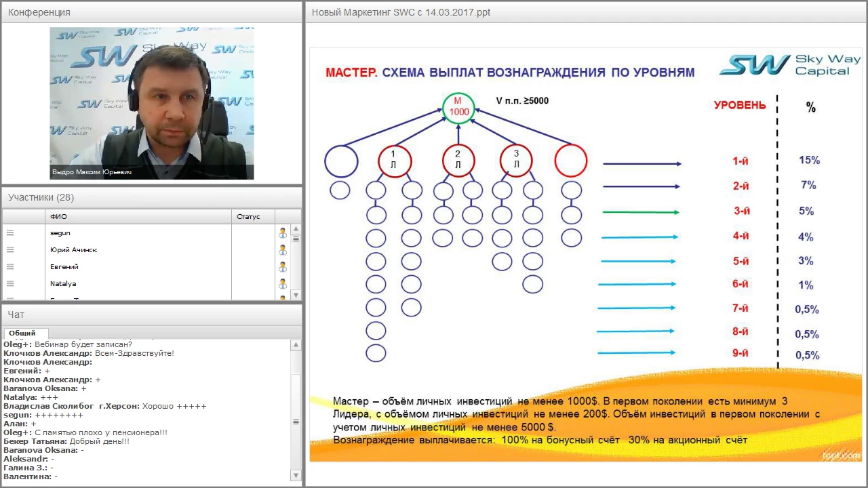The image size is (868, 488).
Task: Click the user icon in segun's row
Action: pos(283,232)
